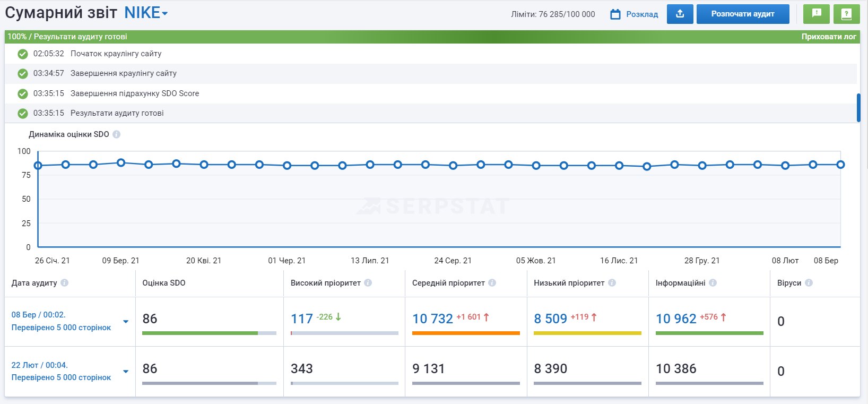Click the Сумарний звіт page title
Screen dimensions: 868x404
click(x=61, y=13)
